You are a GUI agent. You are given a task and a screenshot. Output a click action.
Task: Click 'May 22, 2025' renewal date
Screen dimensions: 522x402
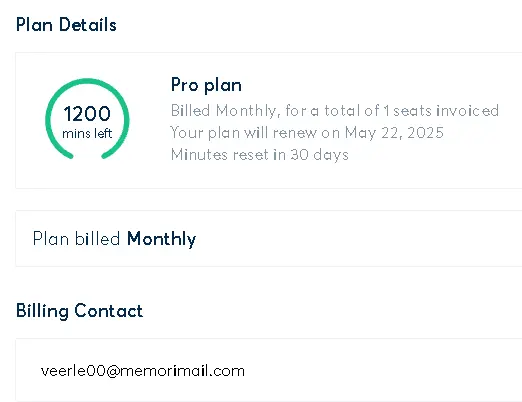(394, 133)
